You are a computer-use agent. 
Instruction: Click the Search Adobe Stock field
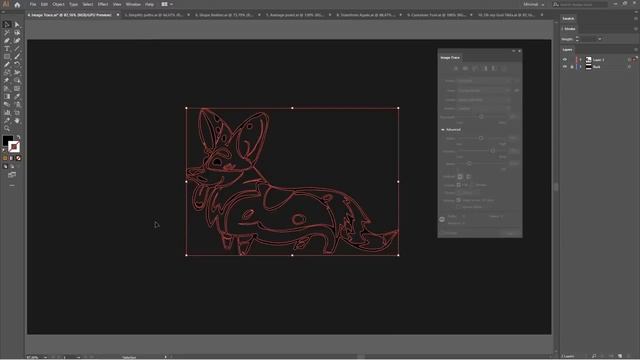point(580,4)
